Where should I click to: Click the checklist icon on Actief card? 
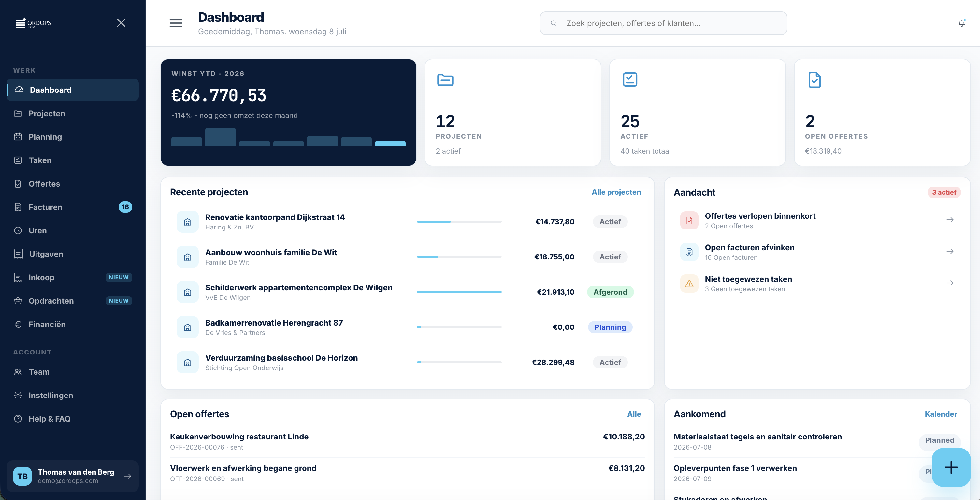click(630, 79)
